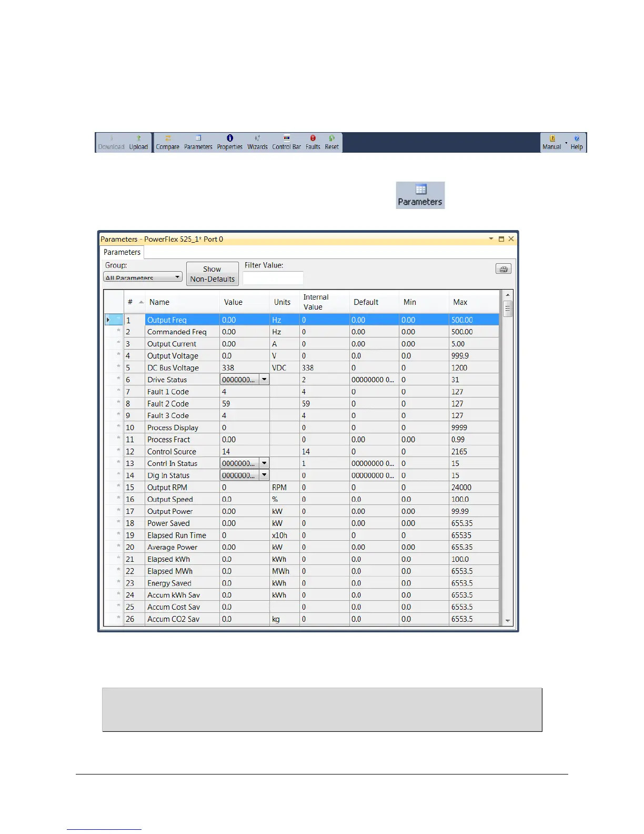Click Output RPM max value 24000
The width and height of the screenshot is (644, 834).
474,488
